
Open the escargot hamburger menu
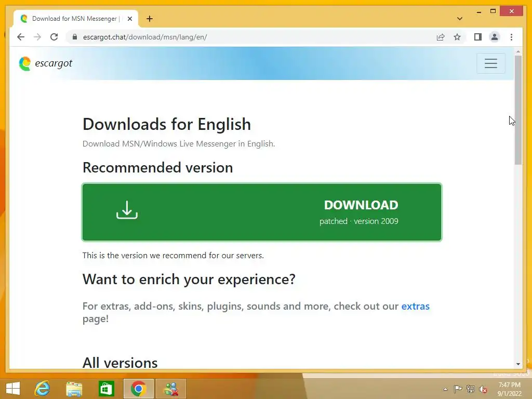tap(490, 63)
